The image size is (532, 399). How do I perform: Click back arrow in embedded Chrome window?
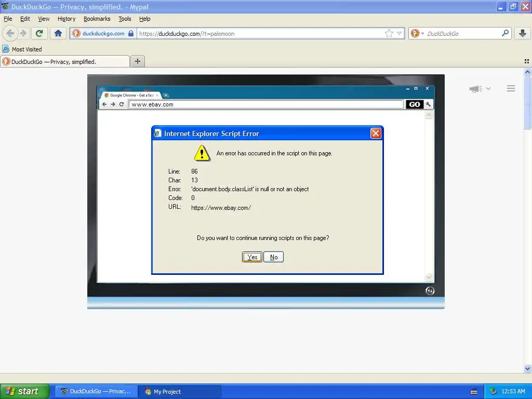(x=104, y=104)
